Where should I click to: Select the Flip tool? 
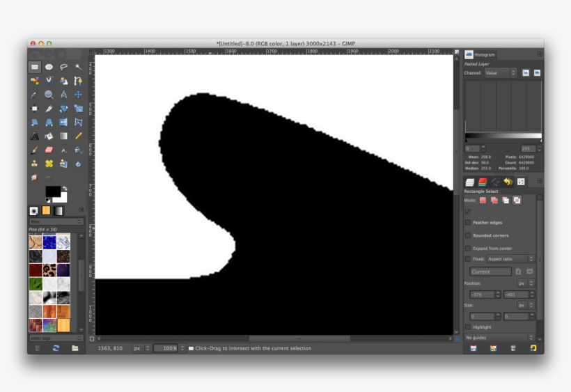pos(63,123)
